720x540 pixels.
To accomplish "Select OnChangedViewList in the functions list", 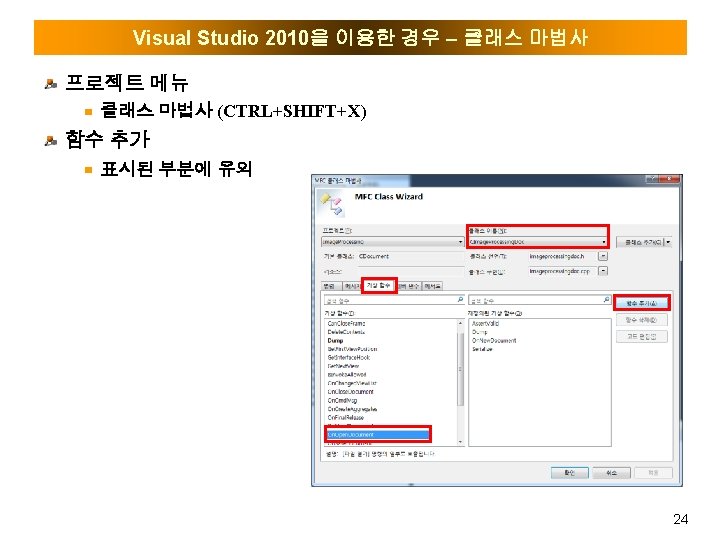I will click(x=352, y=383).
